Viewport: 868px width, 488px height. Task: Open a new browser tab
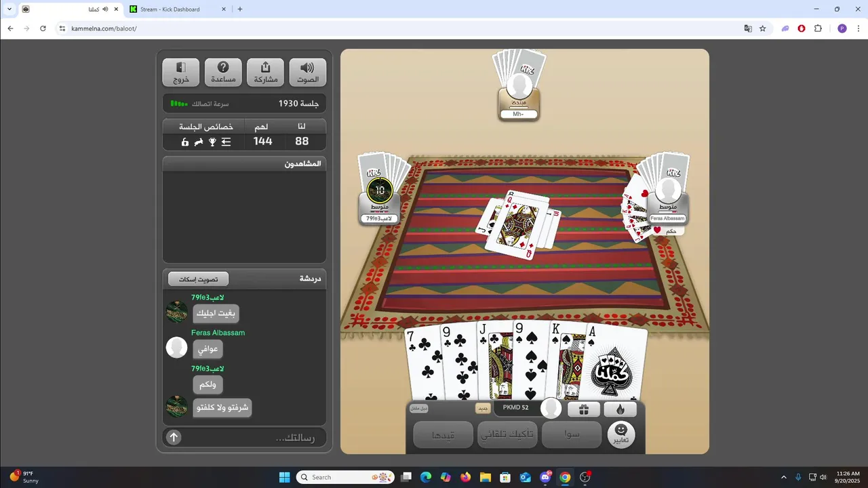239,9
